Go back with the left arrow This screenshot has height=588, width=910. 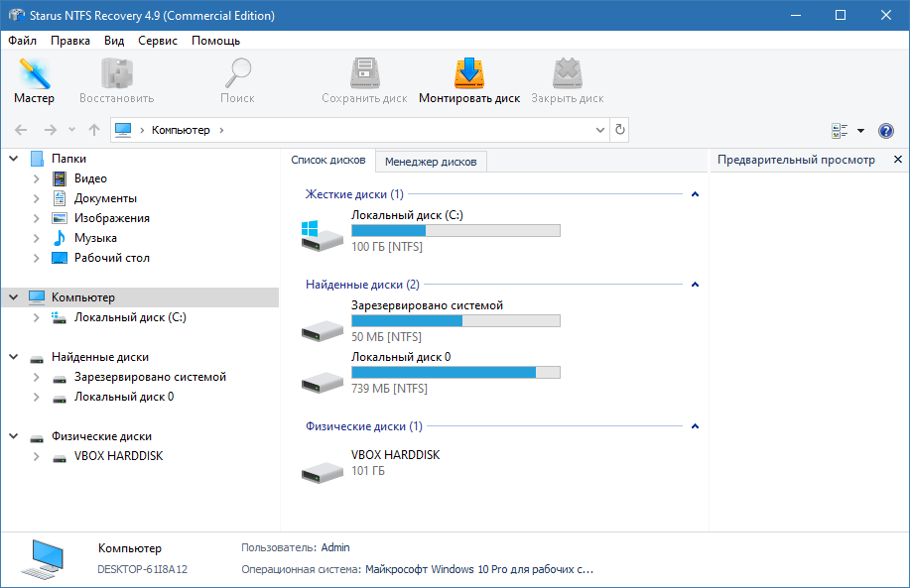coord(21,130)
